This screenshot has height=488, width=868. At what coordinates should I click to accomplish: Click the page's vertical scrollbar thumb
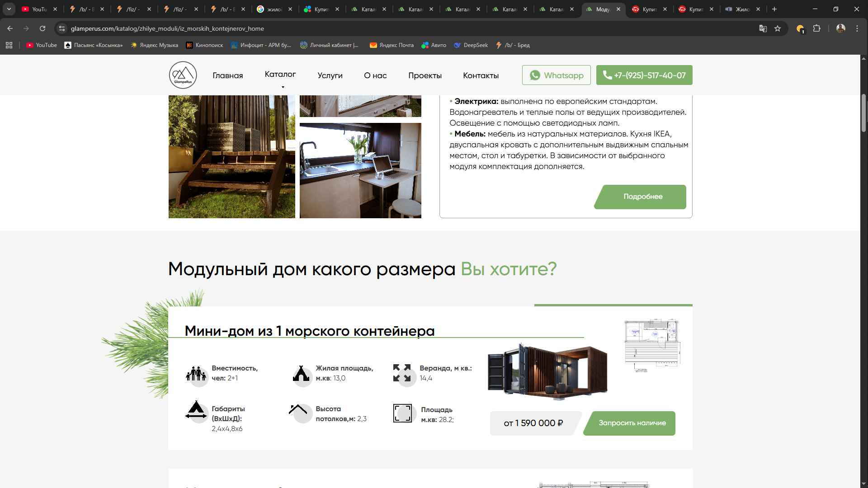(x=863, y=113)
